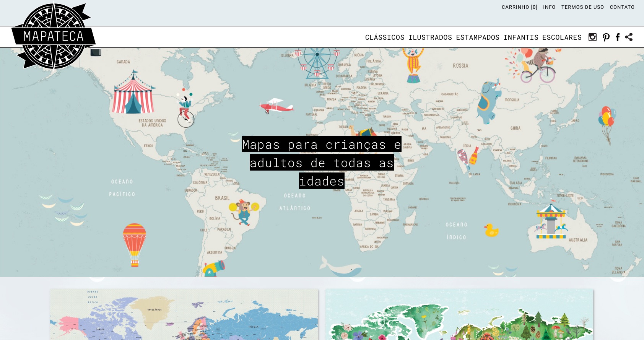Open the Instagram profile icon
Screen dimensions: 644x340
click(x=592, y=37)
